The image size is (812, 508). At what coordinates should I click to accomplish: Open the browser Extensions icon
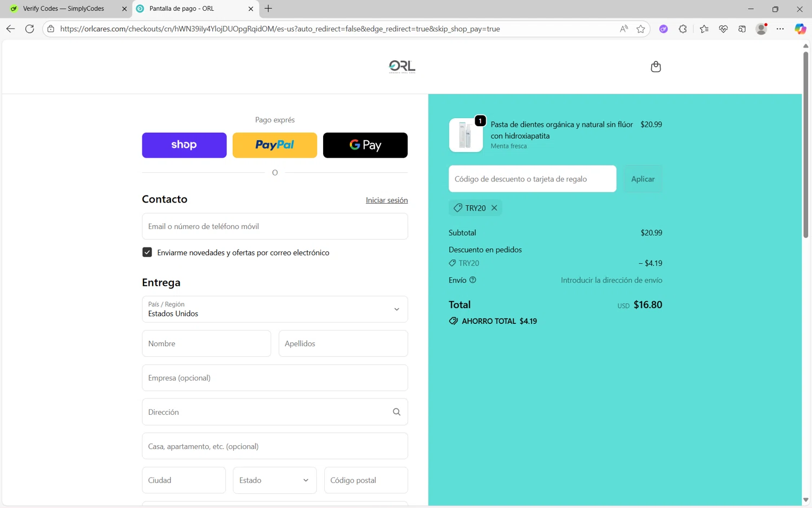(x=683, y=29)
